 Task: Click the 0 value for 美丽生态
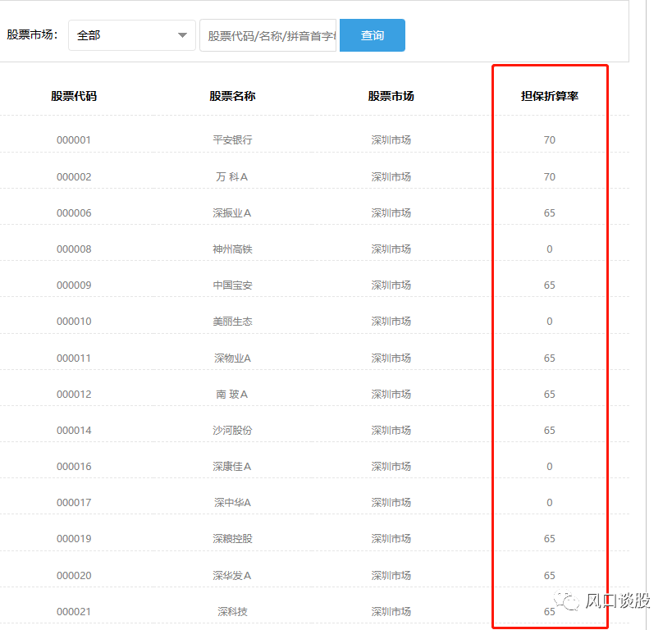tap(548, 321)
